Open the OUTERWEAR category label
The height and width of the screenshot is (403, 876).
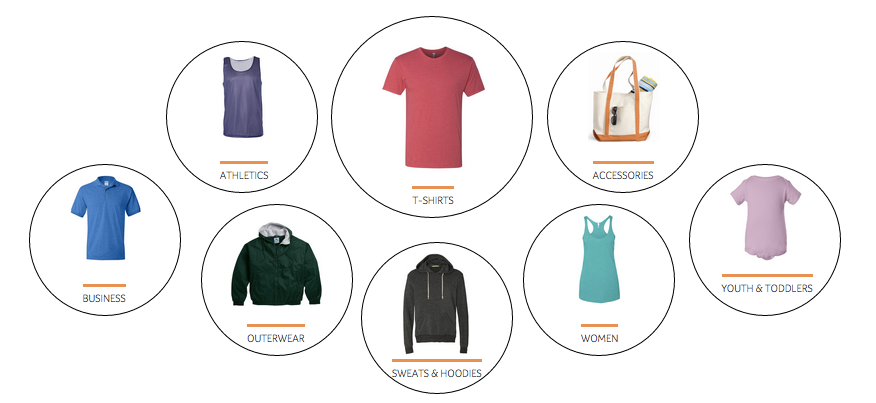(x=276, y=338)
